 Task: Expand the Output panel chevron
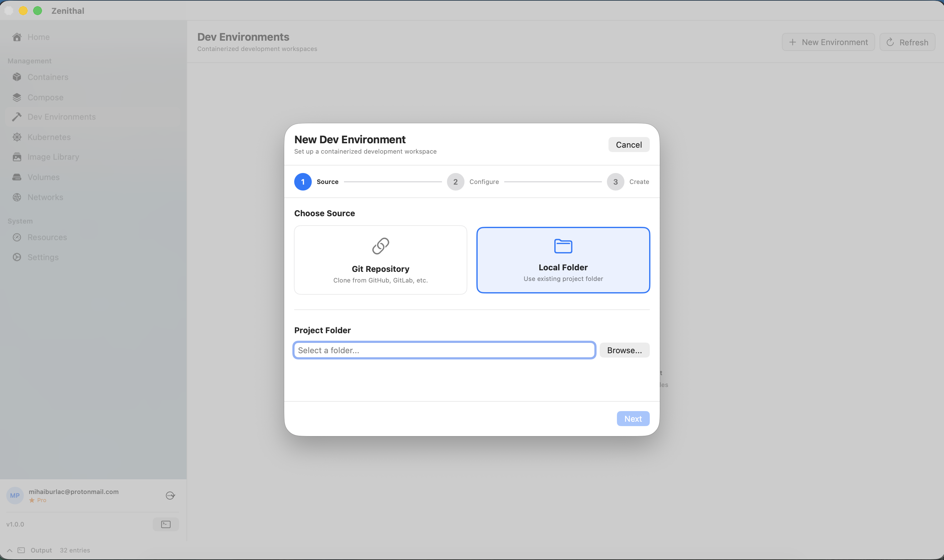pyautogui.click(x=9, y=550)
